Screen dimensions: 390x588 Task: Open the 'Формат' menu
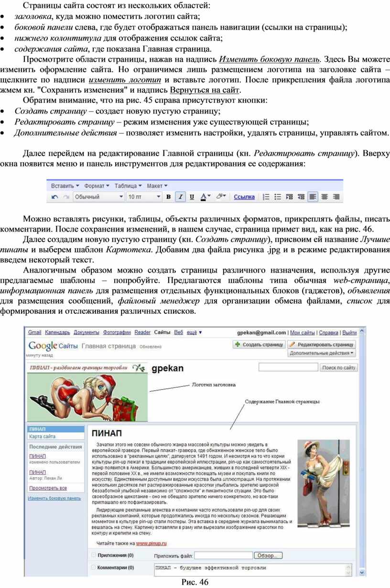click(97, 185)
